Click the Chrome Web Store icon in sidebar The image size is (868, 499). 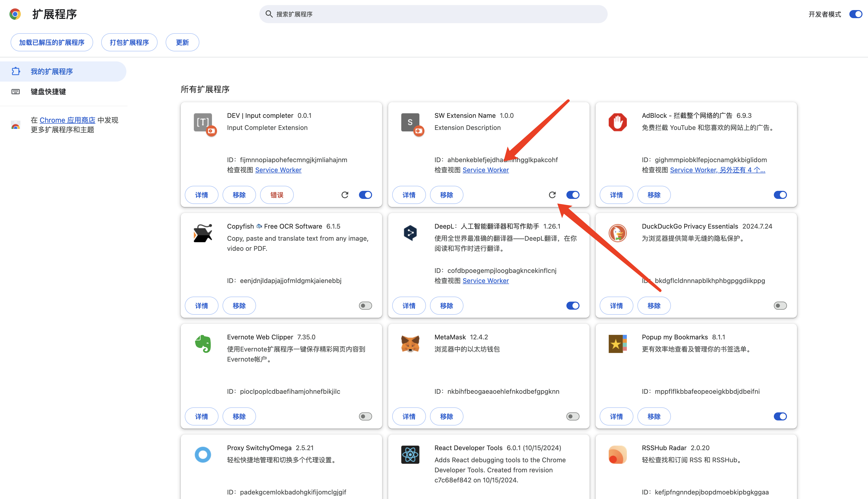pyautogui.click(x=16, y=125)
